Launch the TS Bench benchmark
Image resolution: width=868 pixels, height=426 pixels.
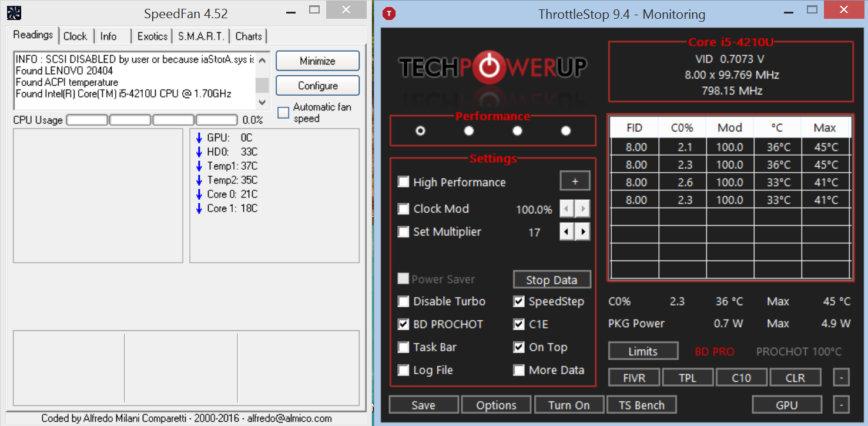click(x=642, y=405)
